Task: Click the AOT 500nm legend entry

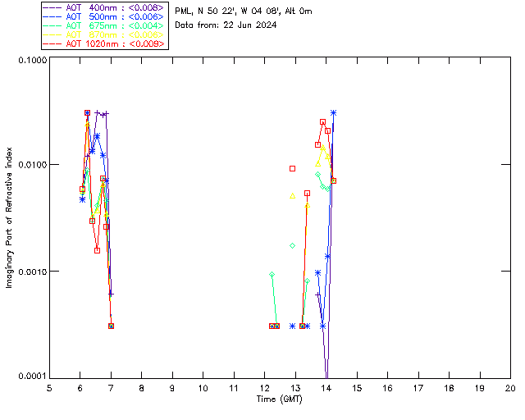Action: [x=104, y=16]
